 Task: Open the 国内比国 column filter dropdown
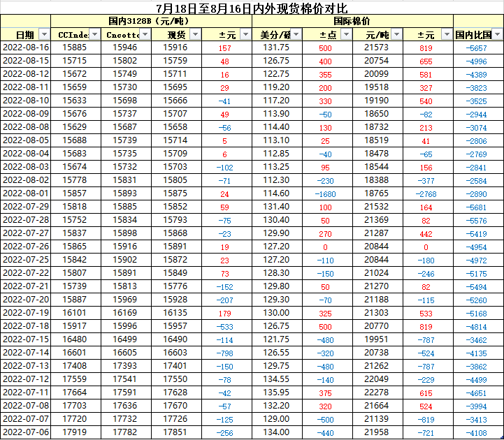[497, 35]
